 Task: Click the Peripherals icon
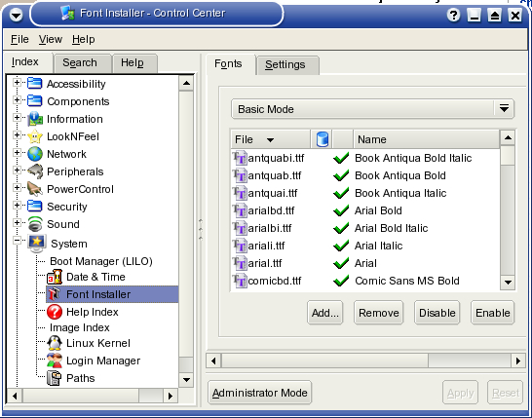[35, 171]
